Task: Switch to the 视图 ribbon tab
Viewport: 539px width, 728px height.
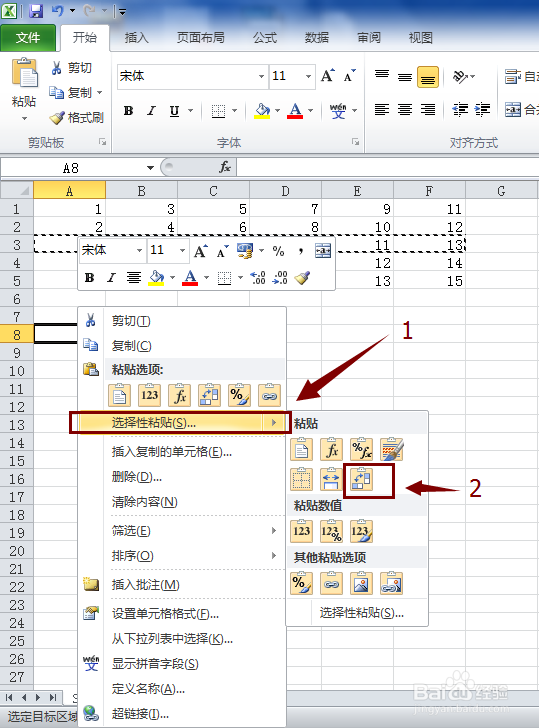Action: coord(421,38)
